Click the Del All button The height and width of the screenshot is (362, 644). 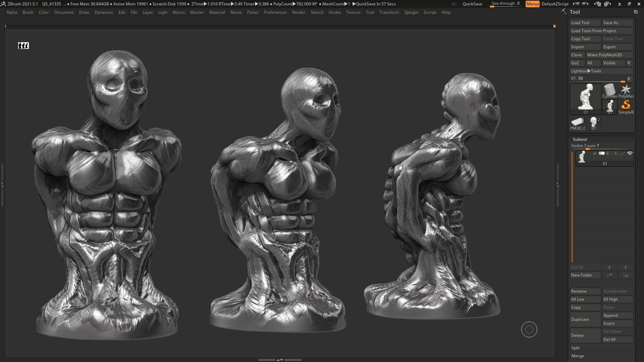coord(618,340)
